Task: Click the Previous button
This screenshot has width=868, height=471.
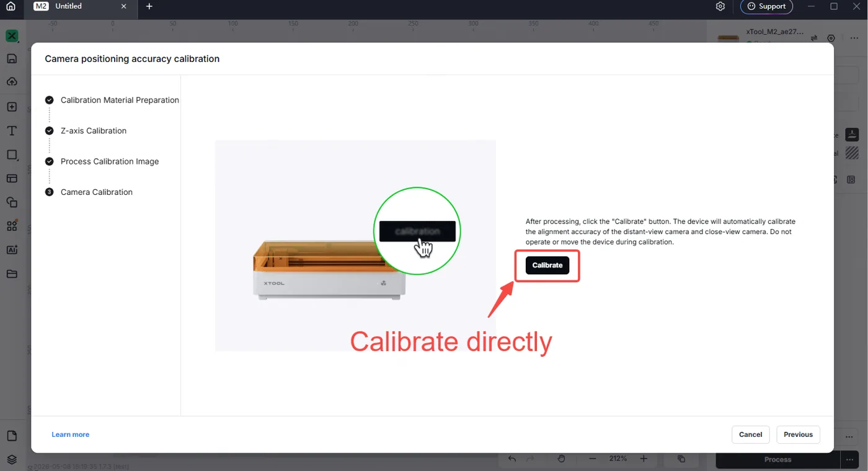Action: click(798, 434)
